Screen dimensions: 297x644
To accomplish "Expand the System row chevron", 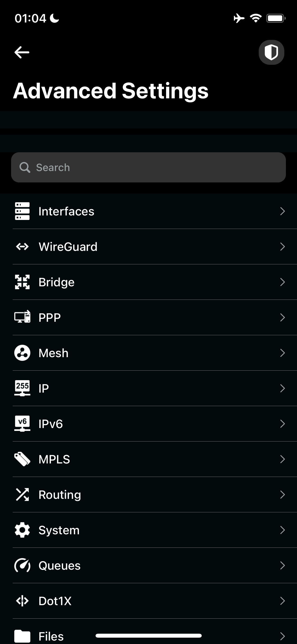I will [282, 530].
